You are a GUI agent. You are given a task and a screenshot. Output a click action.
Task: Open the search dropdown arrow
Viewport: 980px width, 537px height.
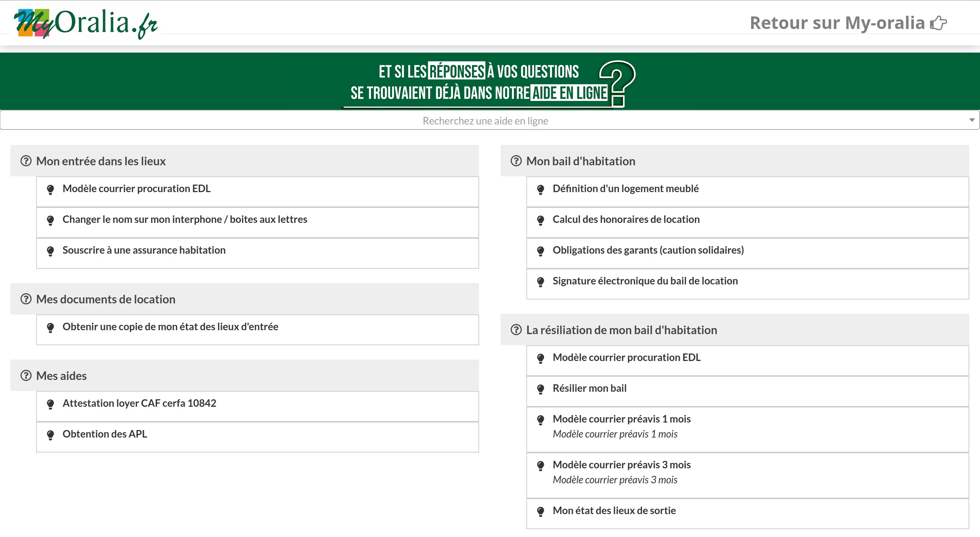[972, 120]
